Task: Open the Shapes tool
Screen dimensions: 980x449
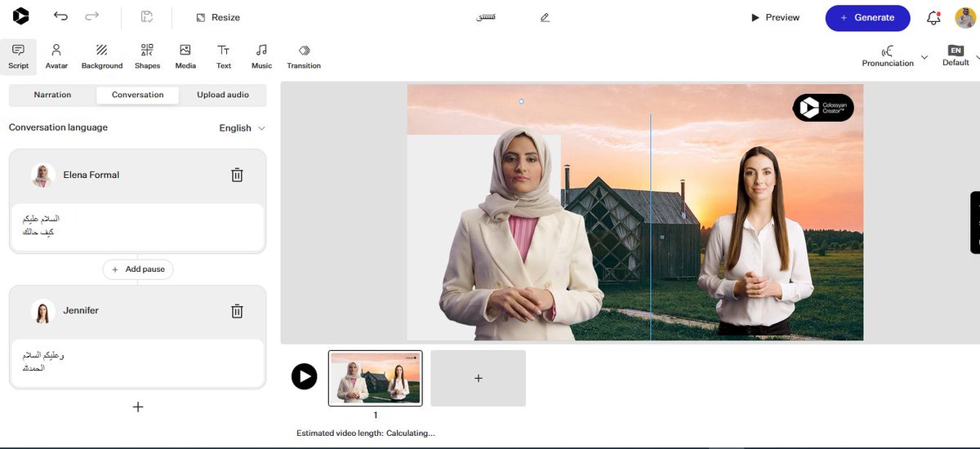Action: point(147,56)
